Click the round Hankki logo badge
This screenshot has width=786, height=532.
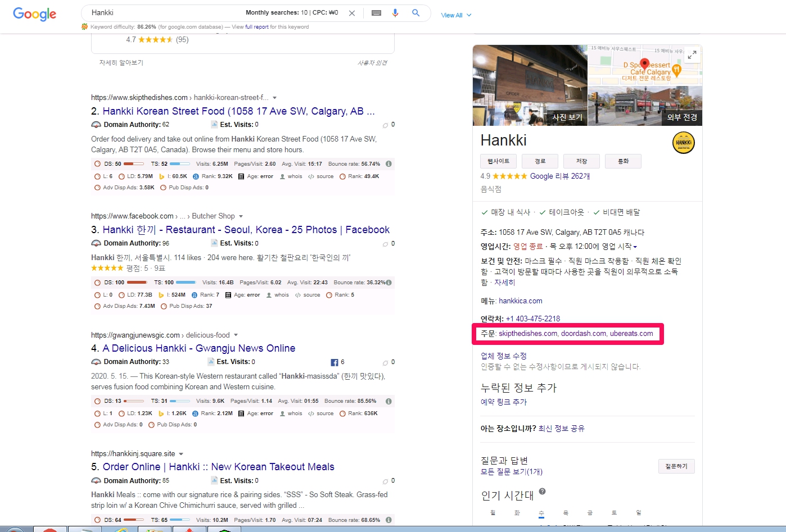tap(684, 143)
